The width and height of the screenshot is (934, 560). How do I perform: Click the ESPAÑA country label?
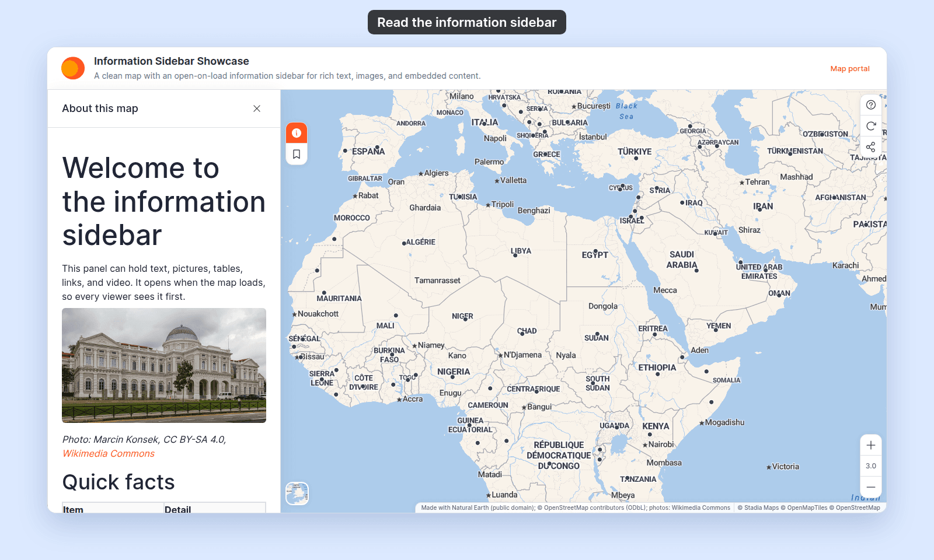pos(368,151)
